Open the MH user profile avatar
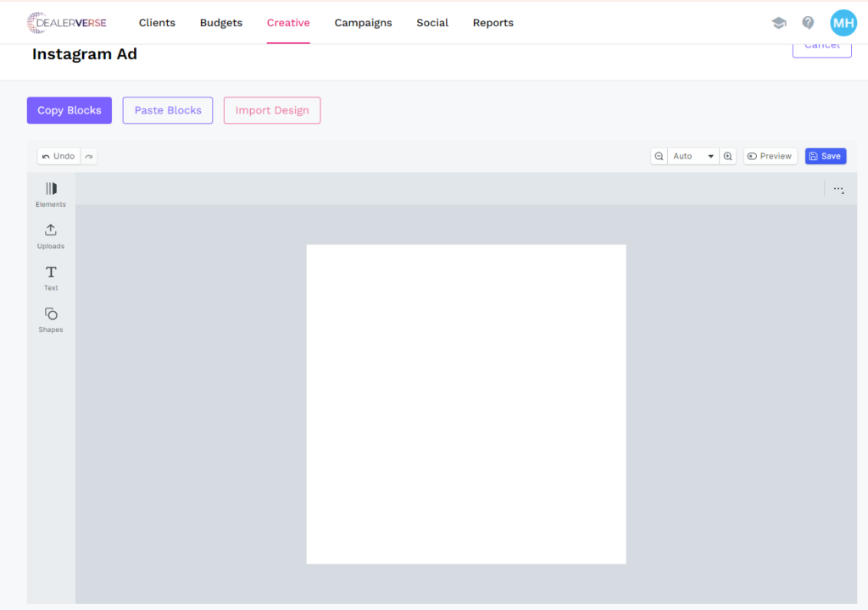Screen dimensions: 868x610 pyautogui.click(x=843, y=23)
